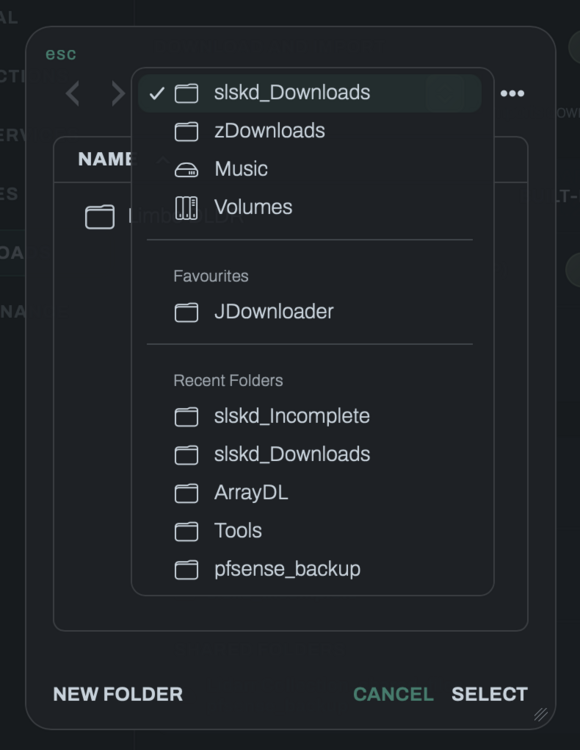
Task: Click the JDownloader favourite folder icon
Action: (x=186, y=312)
